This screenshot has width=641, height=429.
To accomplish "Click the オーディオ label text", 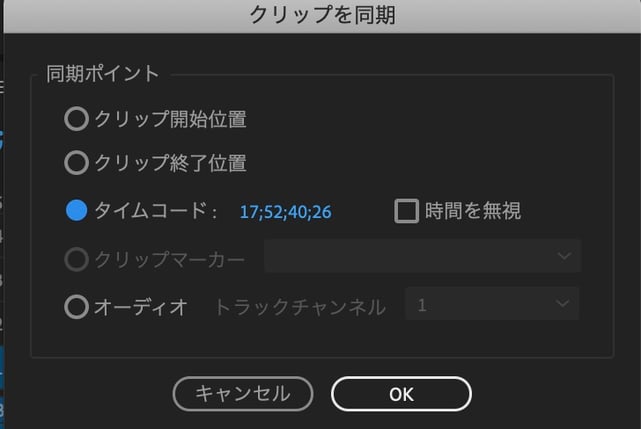I will pyautogui.click(x=141, y=307).
